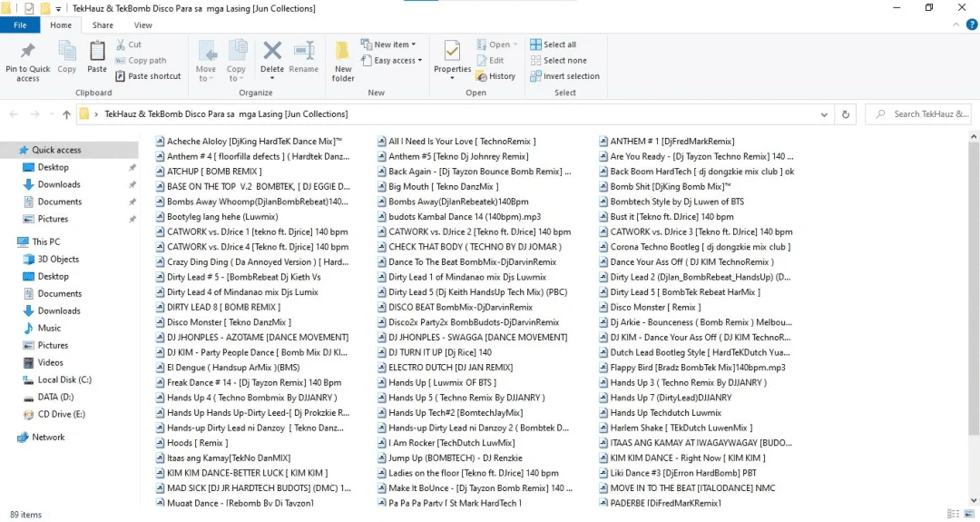Click the Paste clipboard icon

pyautogui.click(x=97, y=51)
